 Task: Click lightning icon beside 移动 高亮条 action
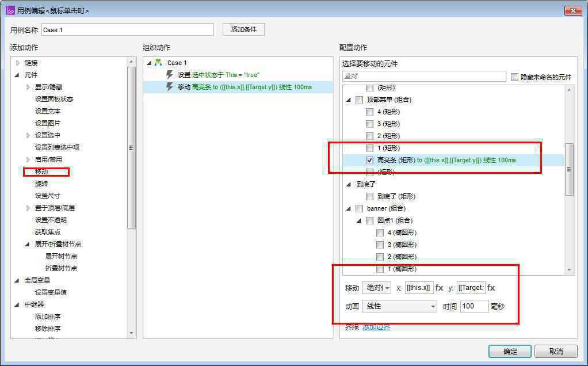tap(170, 87)
